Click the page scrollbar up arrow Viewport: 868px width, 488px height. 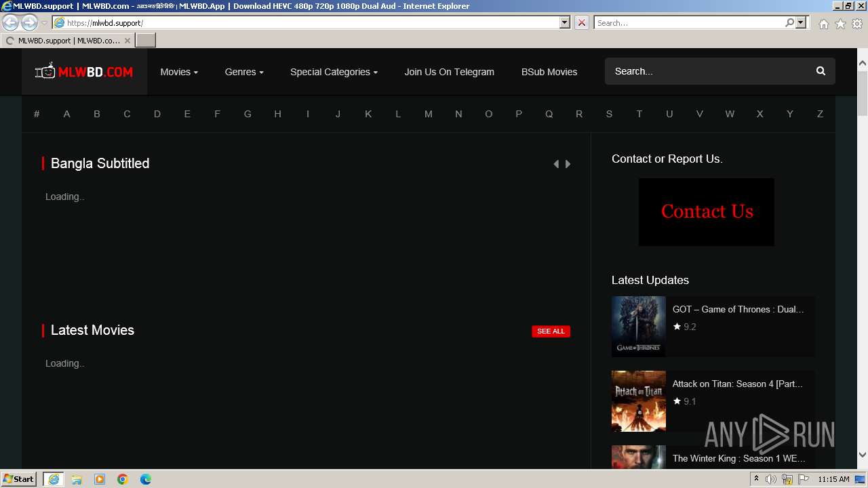863,63
